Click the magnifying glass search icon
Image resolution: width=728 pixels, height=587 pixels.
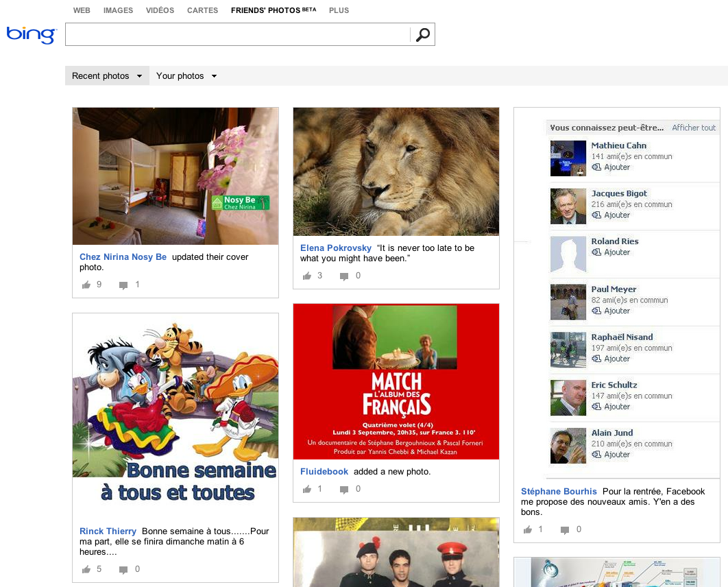(422, 34)
